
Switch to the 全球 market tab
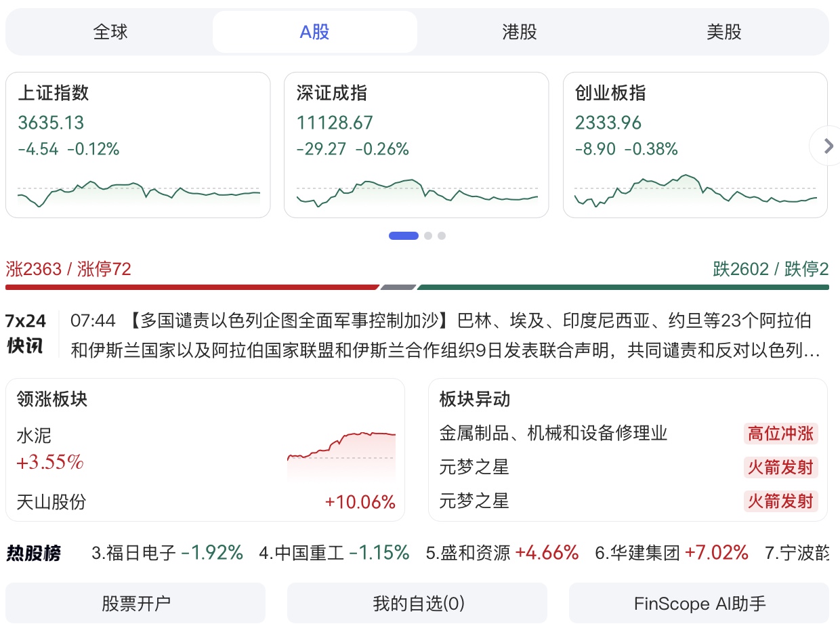point(110,32)
